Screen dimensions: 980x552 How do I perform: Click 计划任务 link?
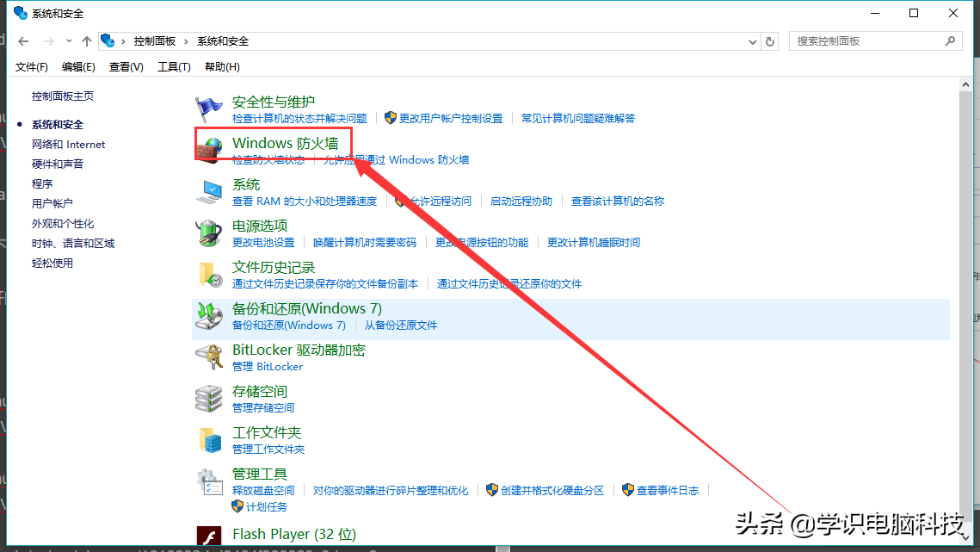[x=266, y=507]
